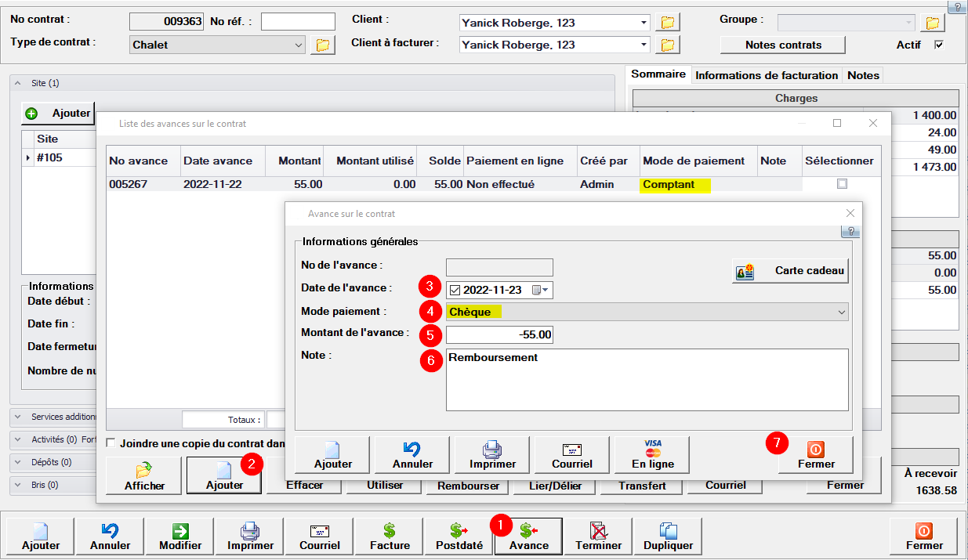968x560 pixels.
Task: Click Transfert in the advances list window
Action: click(x=642, y=485)
